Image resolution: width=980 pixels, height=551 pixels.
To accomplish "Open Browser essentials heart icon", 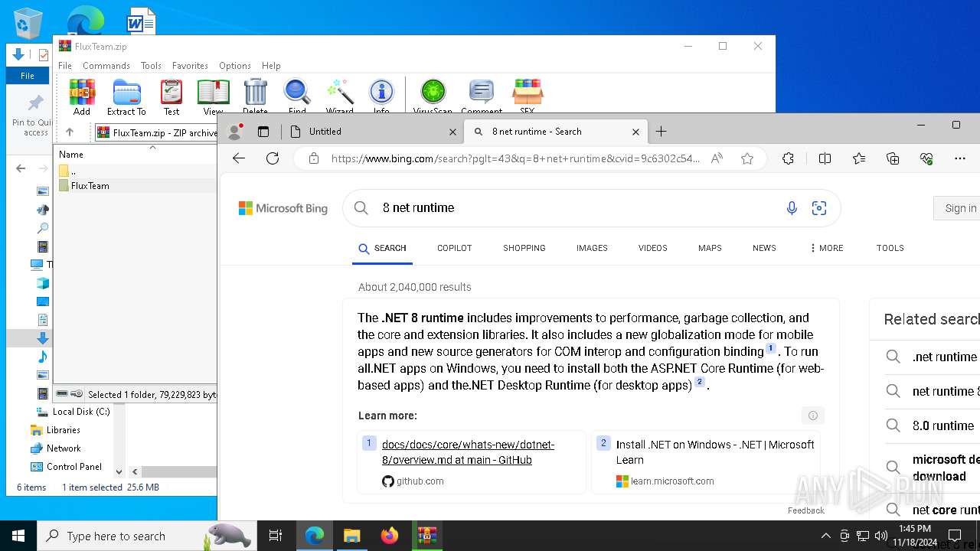I will 926,158.
